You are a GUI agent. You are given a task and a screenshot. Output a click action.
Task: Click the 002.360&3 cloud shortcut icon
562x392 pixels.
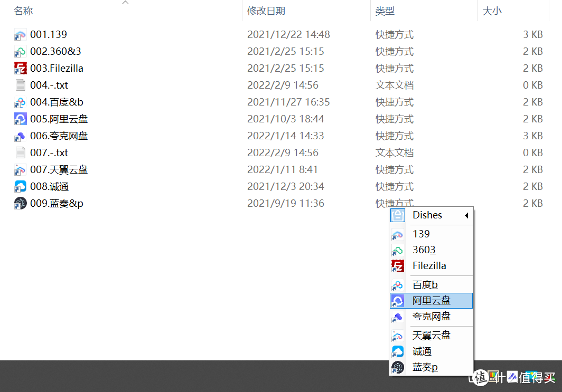(x=20, y=52)
